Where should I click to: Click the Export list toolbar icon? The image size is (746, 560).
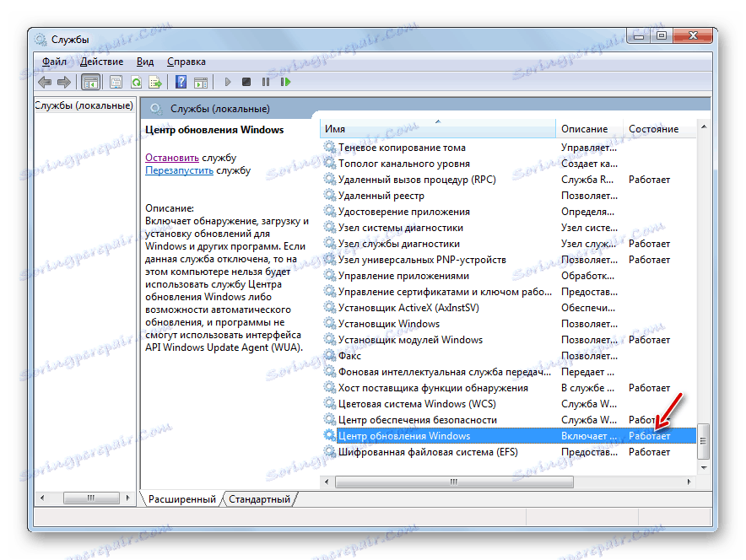[x=155, y=83]
